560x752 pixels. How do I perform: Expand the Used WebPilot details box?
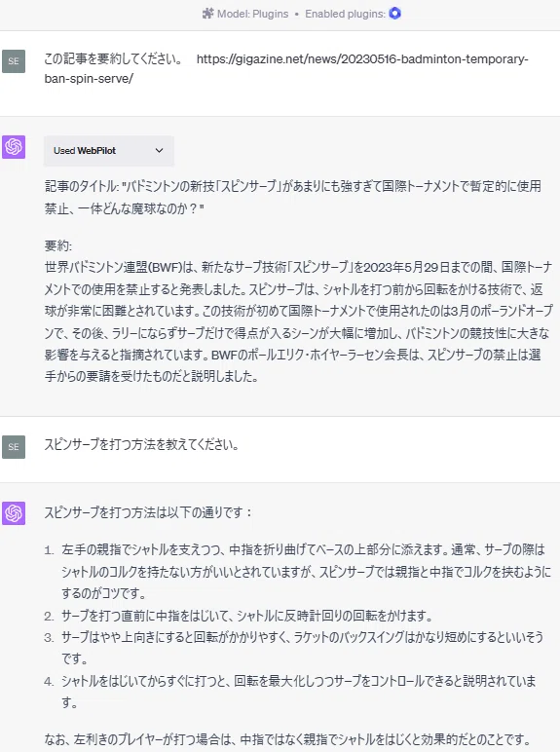point(109,151)
